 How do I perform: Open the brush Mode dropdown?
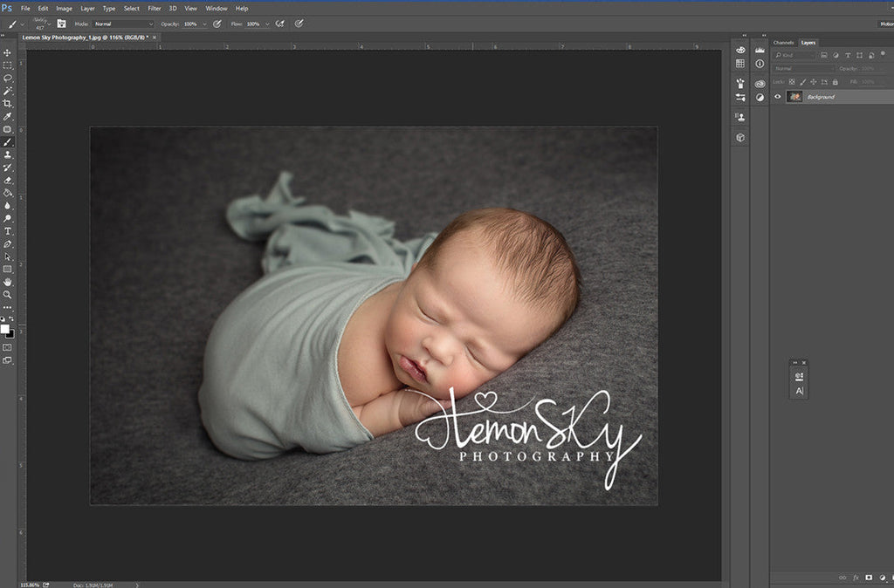(124, 24)
